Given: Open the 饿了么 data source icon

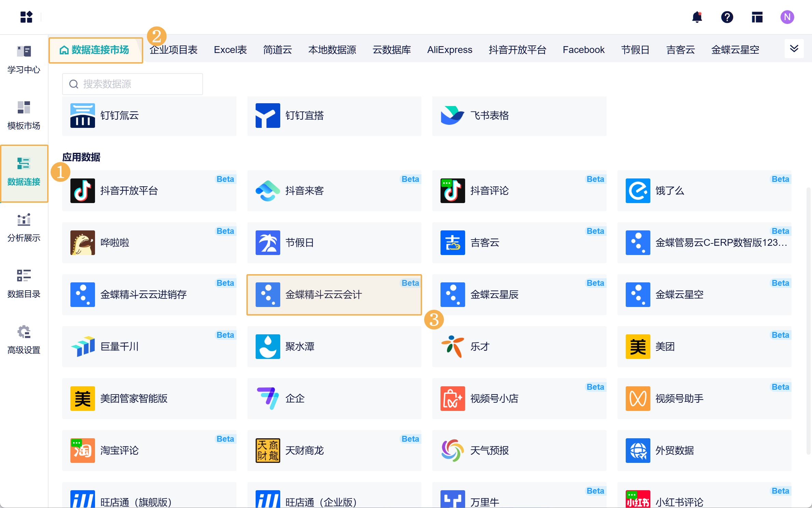Looking at the screenshot, I should point(638,191).
